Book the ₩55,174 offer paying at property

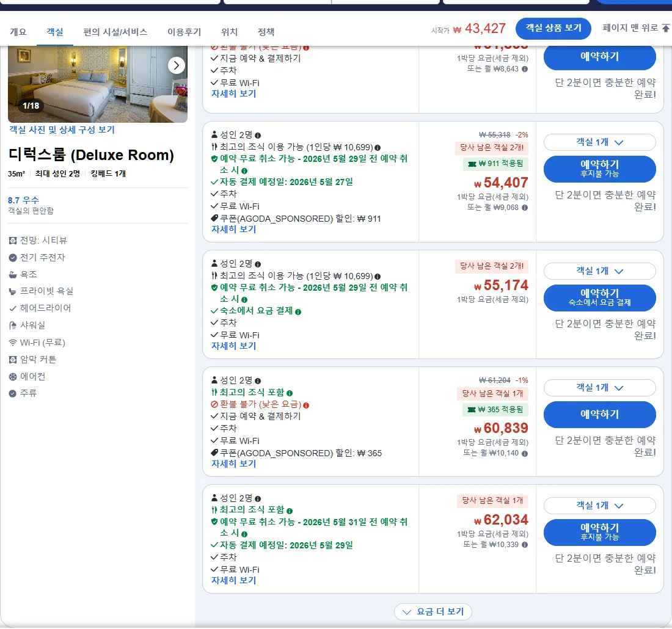coord(599,298)
